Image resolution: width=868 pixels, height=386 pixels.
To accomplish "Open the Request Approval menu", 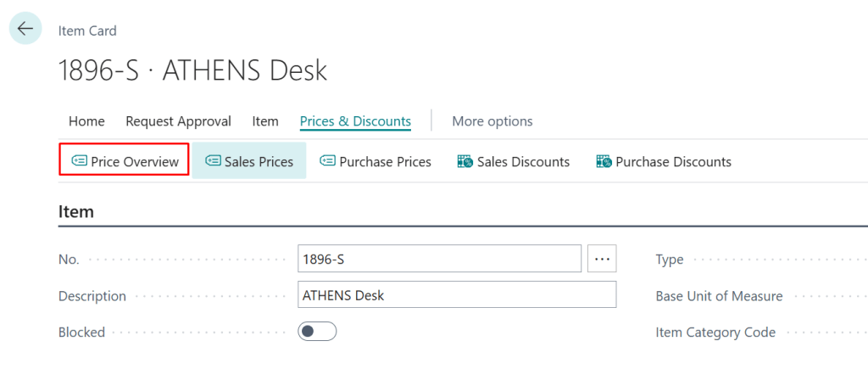I will point(178,121).
